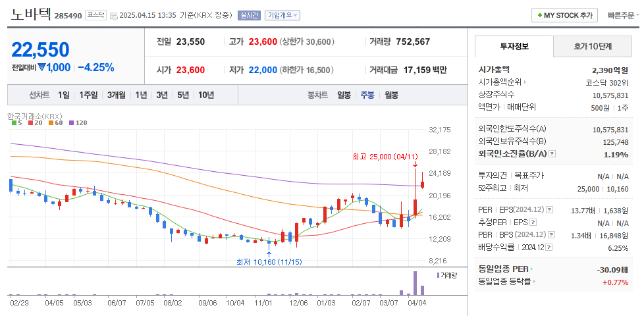Click the 거래량 value 752,567
This screenshot has width=644, height=316.
click(x=413, y=41)
